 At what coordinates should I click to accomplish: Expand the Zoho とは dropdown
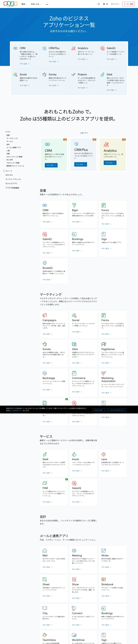click(x=36, y=4)
